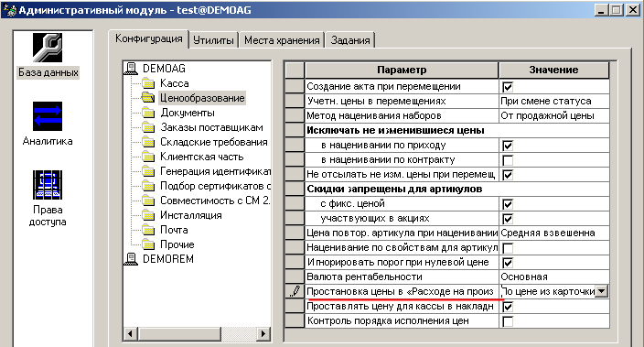The height and width of the screenshot is (347, 644).
Task: Click Простановка цены в «Расходе на произ parameter
Action: [x=402, y=291]
